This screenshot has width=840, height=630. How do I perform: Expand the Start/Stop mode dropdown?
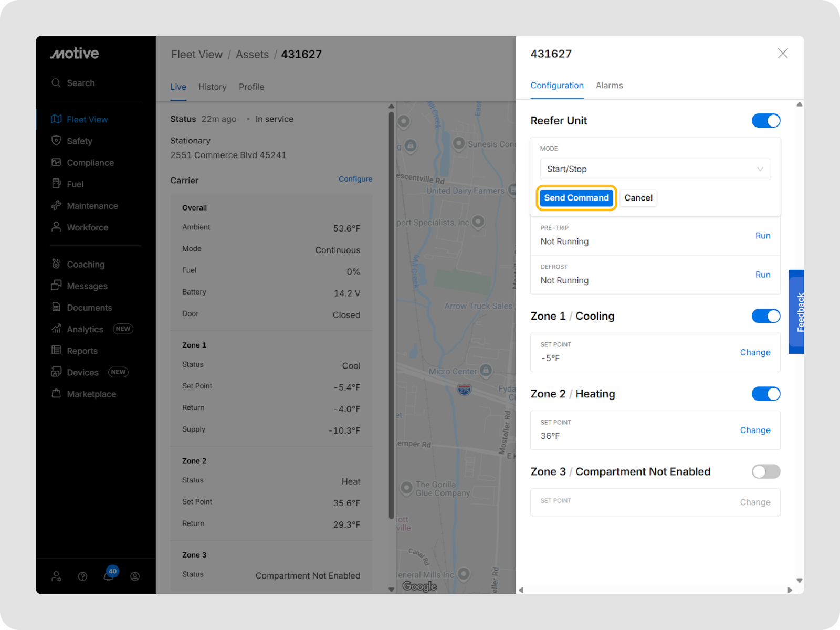point(655,169)
